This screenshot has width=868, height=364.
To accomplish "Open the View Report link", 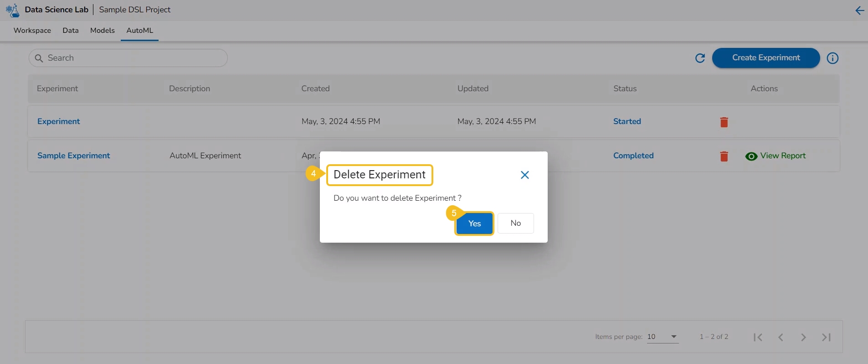I will coord(782,156).
